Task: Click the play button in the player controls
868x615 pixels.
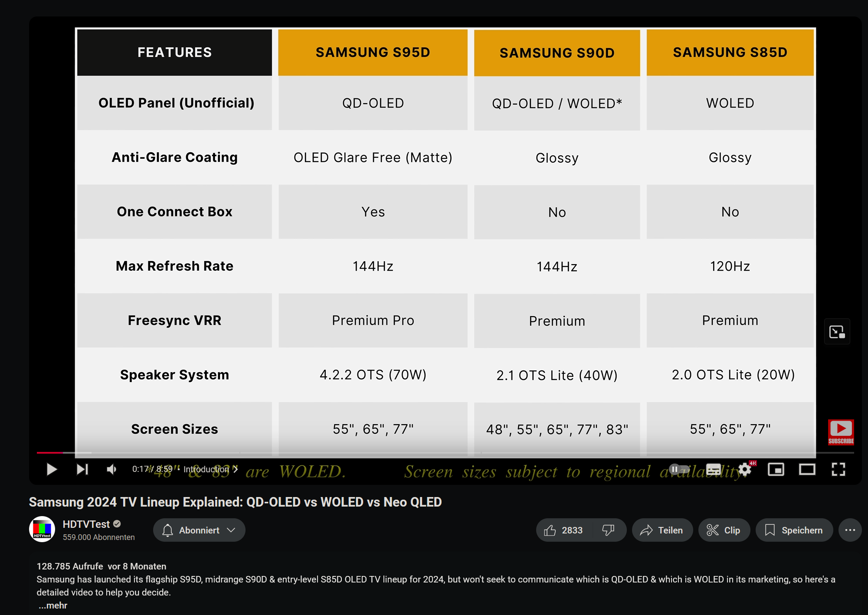Action: coord(52,469)
